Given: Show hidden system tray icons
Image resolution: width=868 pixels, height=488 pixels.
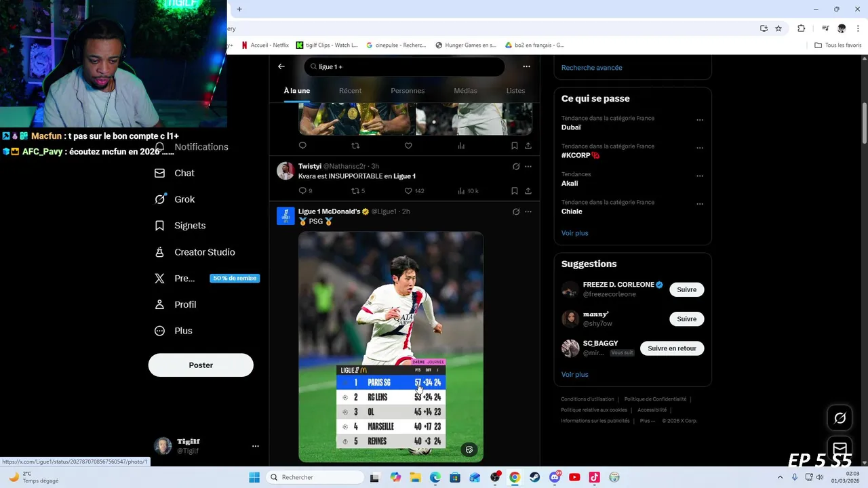Looking at the screenshot, I should [781, 477].
